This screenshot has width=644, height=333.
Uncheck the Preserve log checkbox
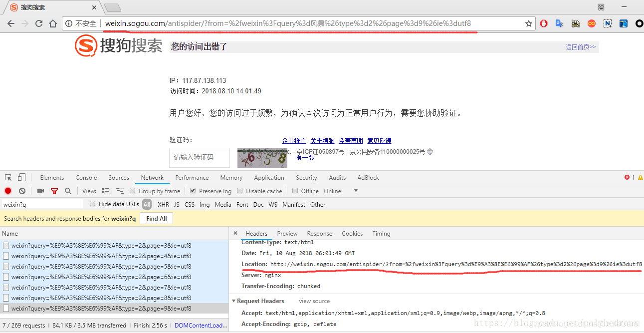193,191
